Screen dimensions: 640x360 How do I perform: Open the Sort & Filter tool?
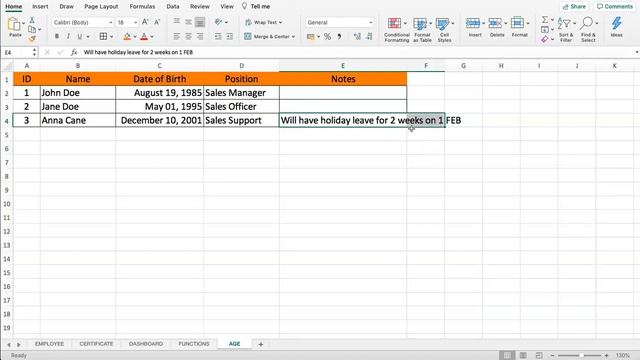566,29
